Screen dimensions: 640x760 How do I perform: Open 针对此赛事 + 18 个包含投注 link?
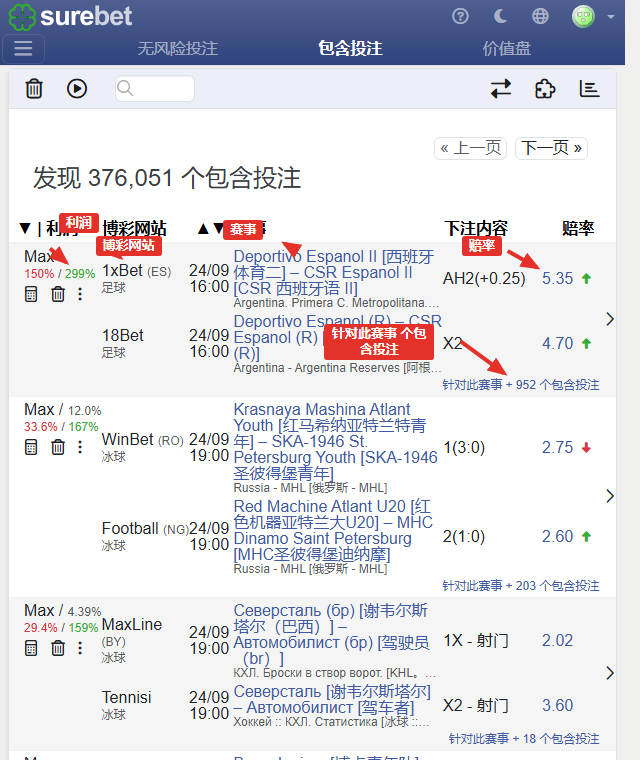(x=524, y=739)
